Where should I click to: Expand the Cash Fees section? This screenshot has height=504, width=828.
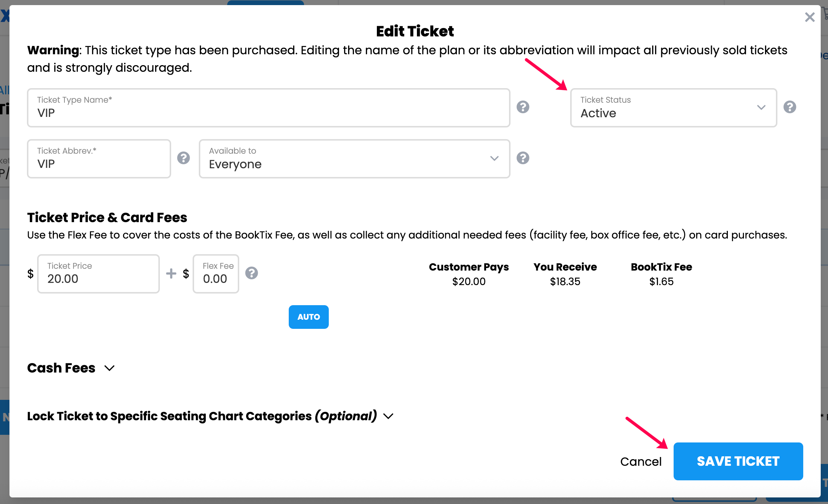[x=71, y=368]
